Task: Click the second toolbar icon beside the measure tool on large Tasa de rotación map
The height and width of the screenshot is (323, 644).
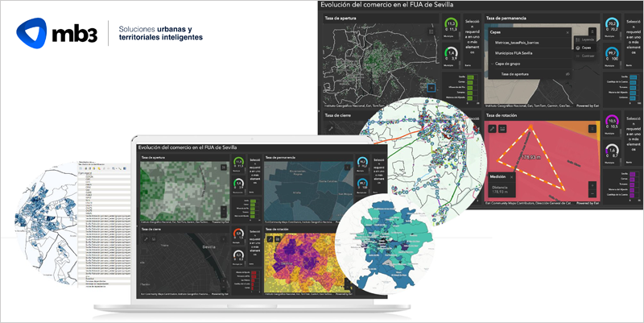Action: click(x=503, y=127)
